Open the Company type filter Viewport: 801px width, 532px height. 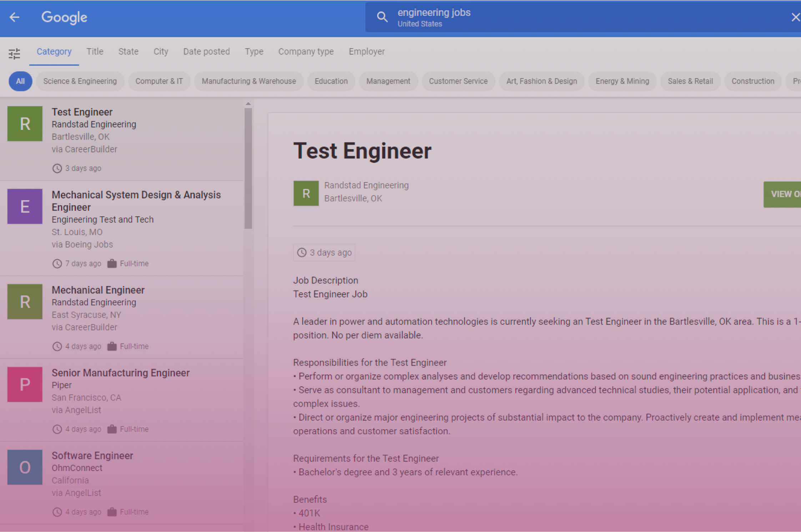tap(306, 51)
